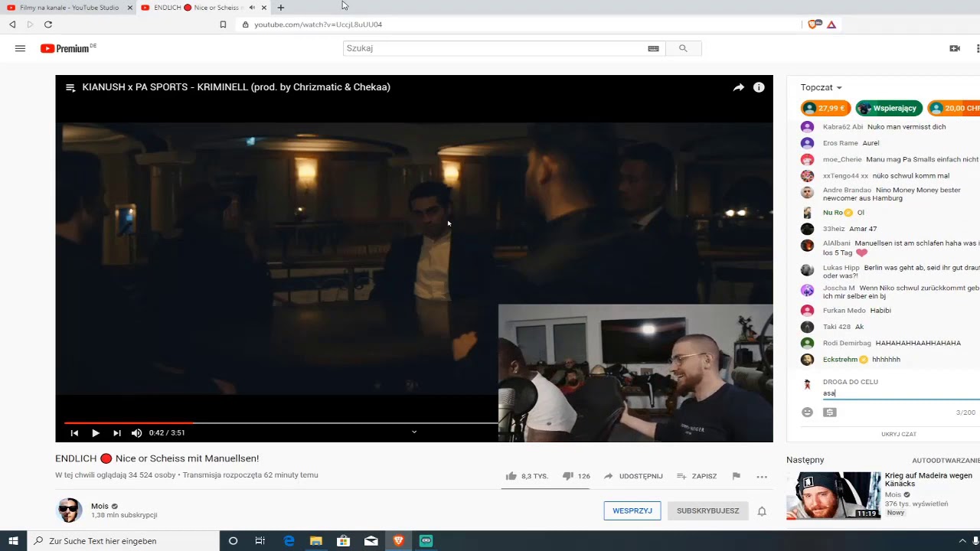Open more actions three-dot menu
The width and height of the screenshot is (980, 551).
click(762, 476)
